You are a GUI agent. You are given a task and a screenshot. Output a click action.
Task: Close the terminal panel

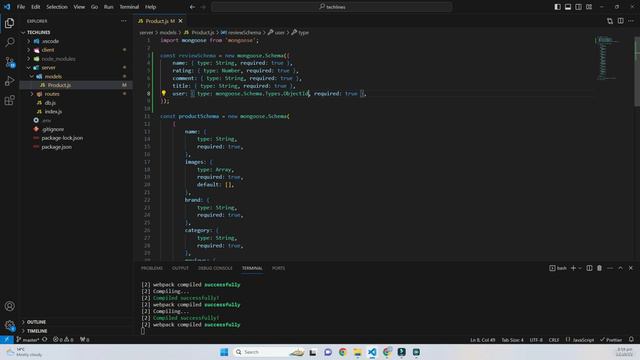tap(631, 268)
